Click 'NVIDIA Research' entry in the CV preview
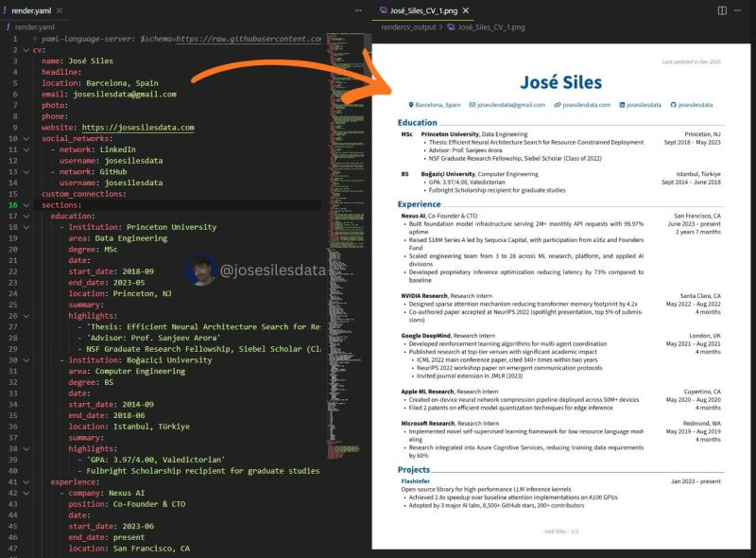Viewport: 756px width, 558px height. (424, 296)
